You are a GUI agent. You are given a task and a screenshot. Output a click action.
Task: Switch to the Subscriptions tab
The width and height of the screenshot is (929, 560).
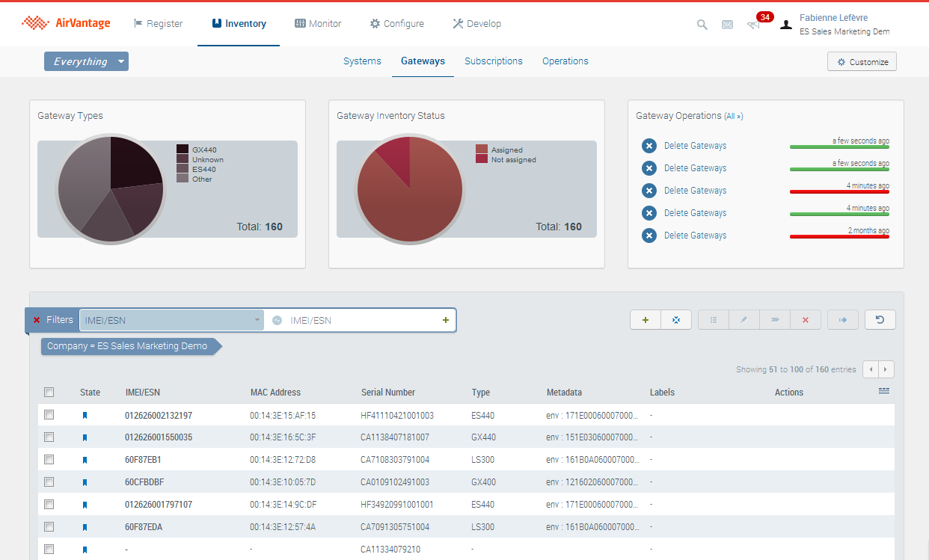[x=494, y=61]
